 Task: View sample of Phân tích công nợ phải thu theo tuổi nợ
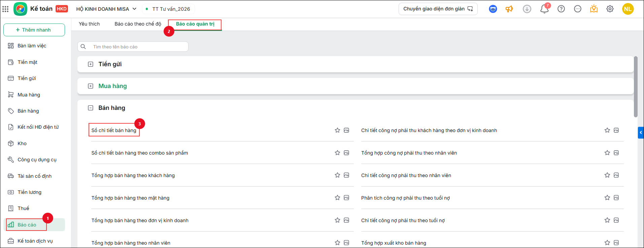(616, 198)
